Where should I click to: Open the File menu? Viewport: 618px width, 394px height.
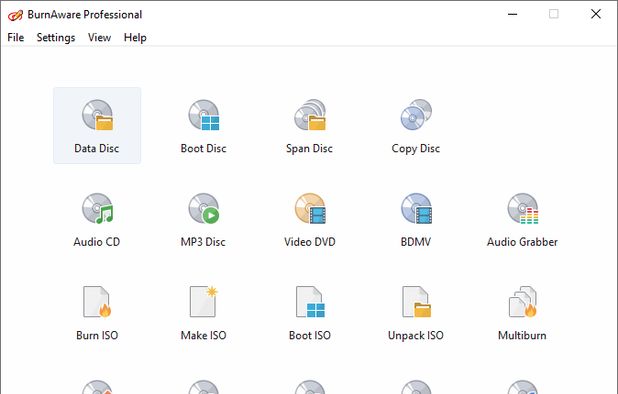tap(16, 37)
